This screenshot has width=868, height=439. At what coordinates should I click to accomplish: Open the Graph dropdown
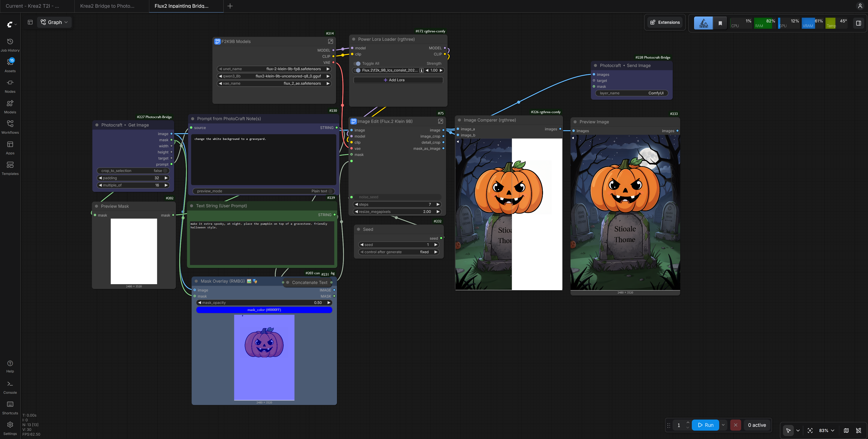coord(54,22)
